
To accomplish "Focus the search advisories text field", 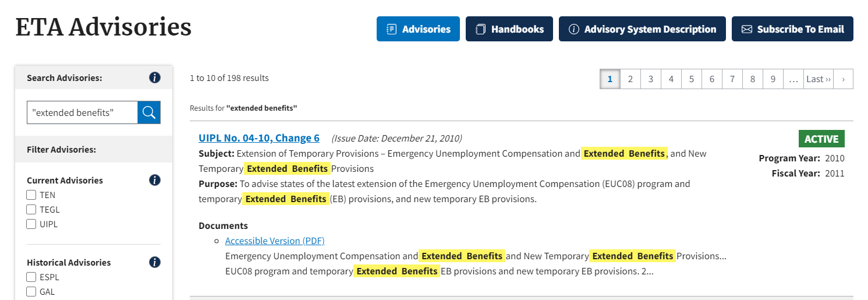I will [82, 112].
